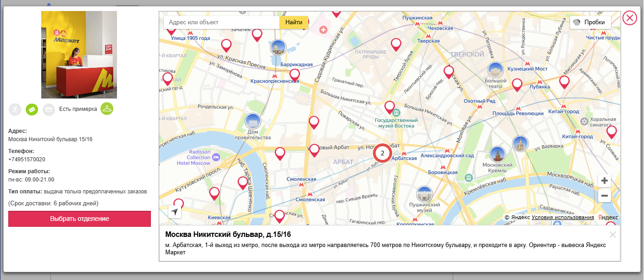Select the pin just left of Лубянка
The width and height of the screenshot is (644, 280).
(517, 85)
